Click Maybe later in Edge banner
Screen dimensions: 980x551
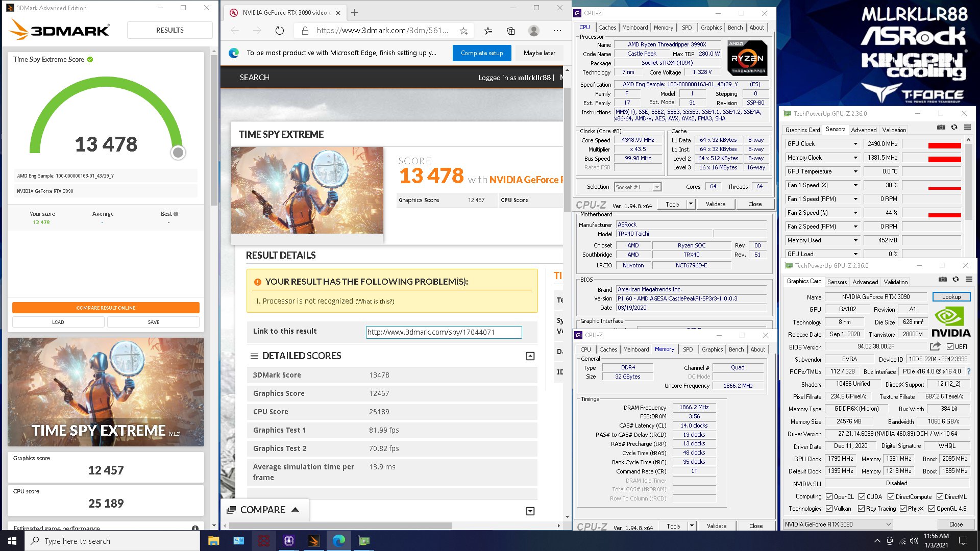point(539,53)
